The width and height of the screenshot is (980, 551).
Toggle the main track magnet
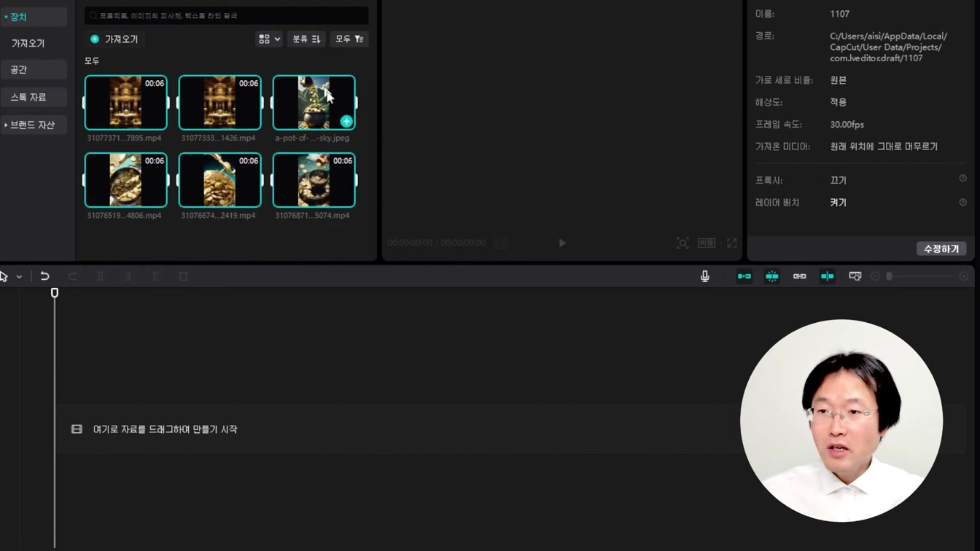click(x=744, y=276)
